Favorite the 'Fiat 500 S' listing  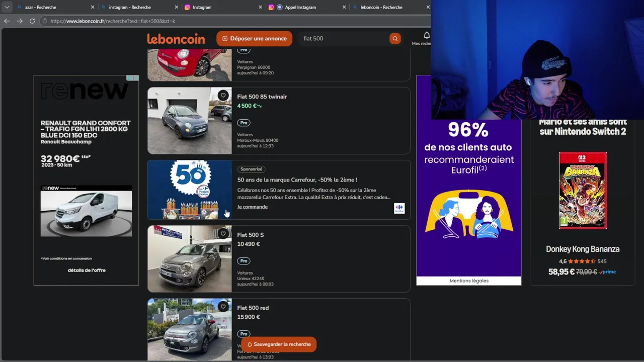tap(223, 234)
